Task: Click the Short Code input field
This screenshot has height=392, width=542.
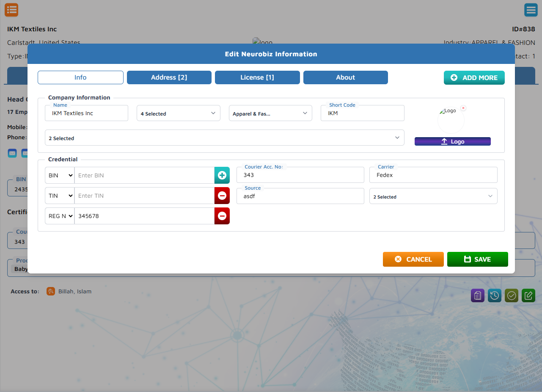Action: pos(363,113)
